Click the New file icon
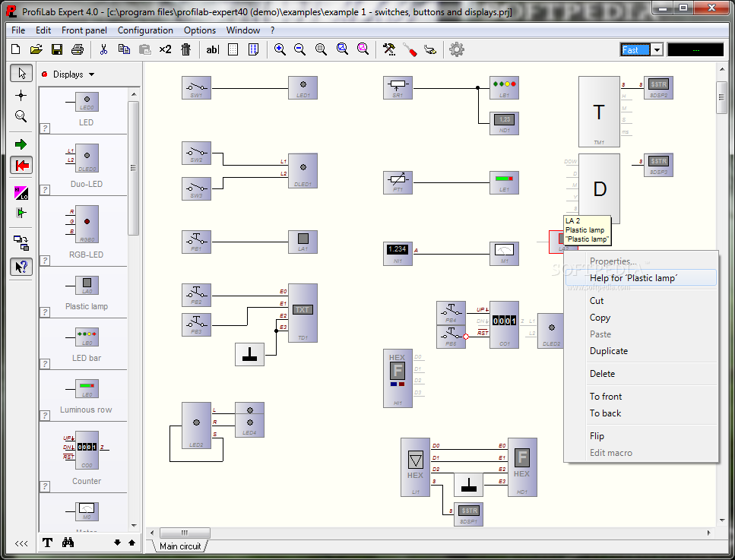Viewport: 735px width, 560px height. (15, 49)
